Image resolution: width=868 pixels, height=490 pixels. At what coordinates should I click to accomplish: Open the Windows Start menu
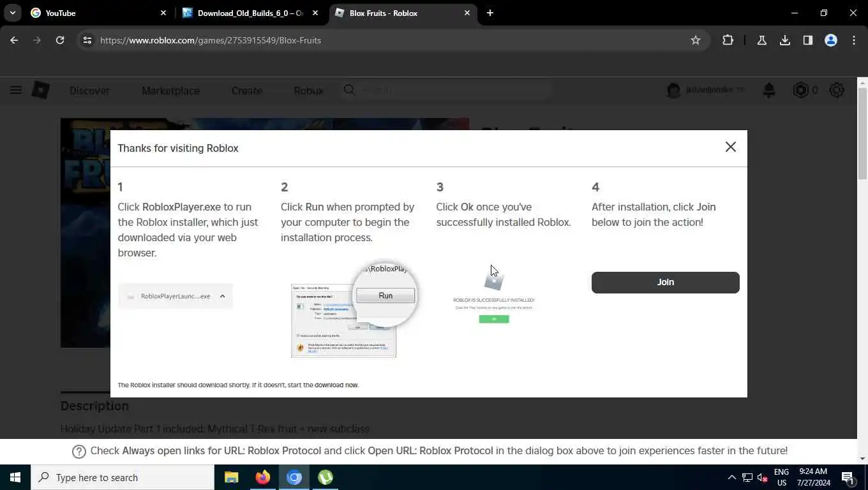(15, 477)
